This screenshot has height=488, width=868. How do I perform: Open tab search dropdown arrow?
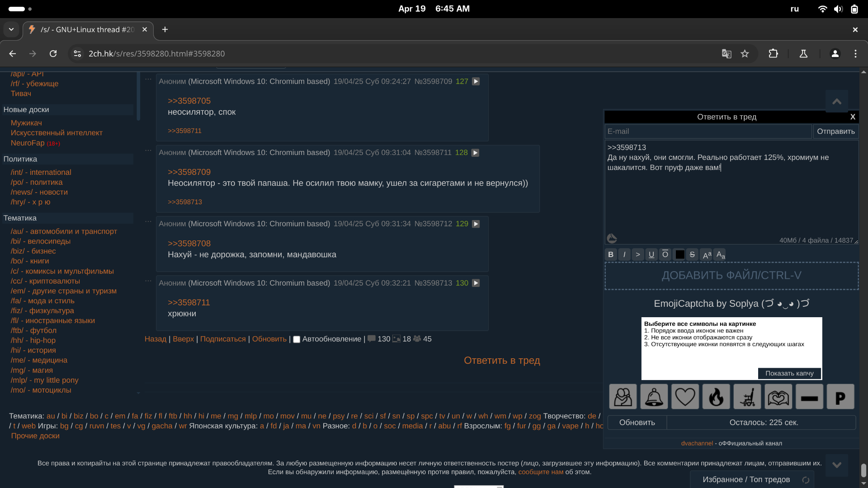(11, 29)
